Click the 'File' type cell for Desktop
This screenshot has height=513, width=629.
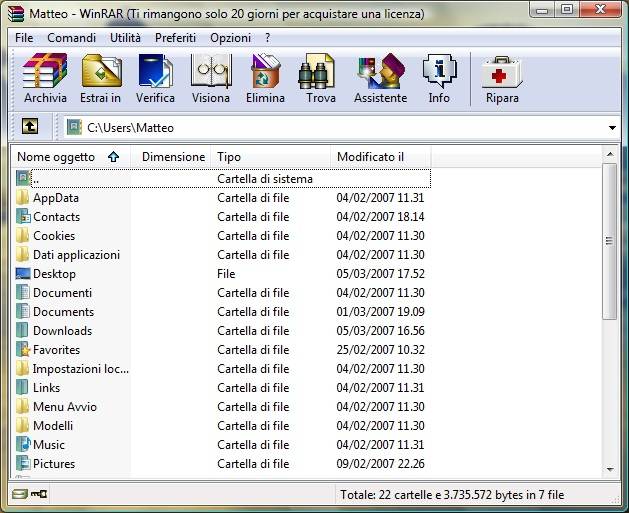[226, 274]
